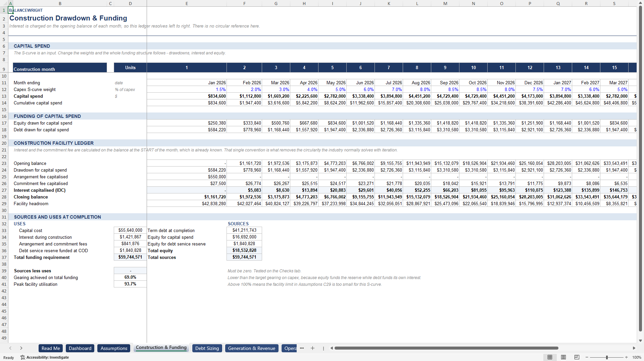Click horizontal scrollbar right arrow

click(x=634, y=348)
